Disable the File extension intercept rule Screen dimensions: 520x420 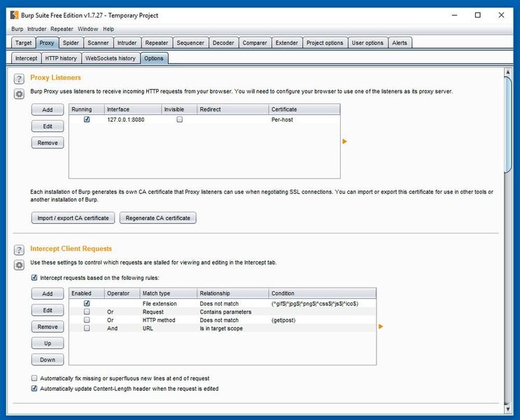pos(87,303)
